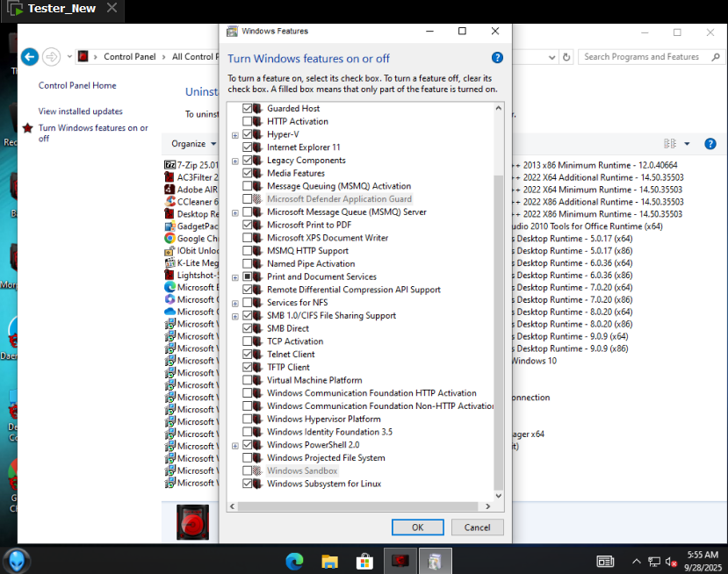Open Microsoft Edge from the taskbar
Viewport: 728px width, 574px height.
coord(294,562)
